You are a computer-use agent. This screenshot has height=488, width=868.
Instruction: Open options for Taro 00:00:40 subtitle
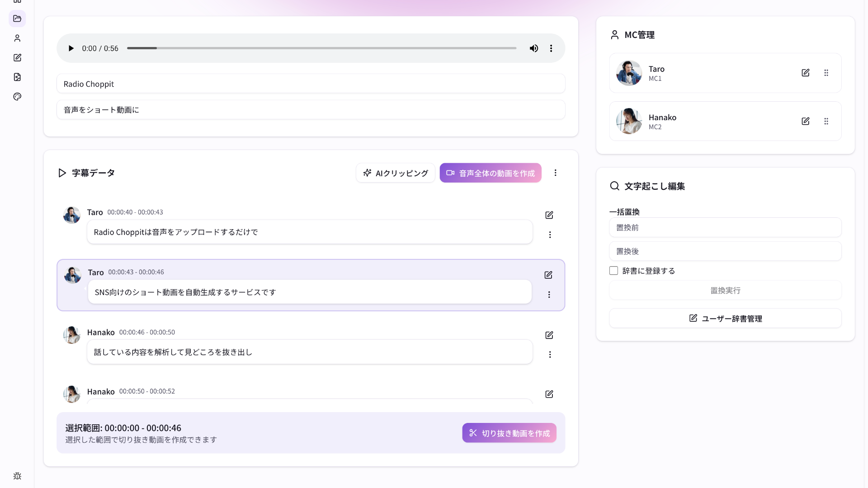pyautogui.click(x=550, y=235)
